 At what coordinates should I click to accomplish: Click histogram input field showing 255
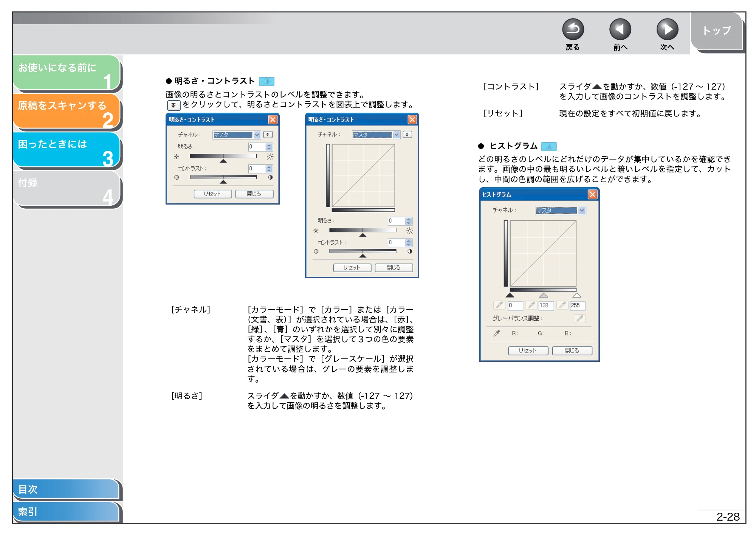pyautogui.click(x=578, y=305)
